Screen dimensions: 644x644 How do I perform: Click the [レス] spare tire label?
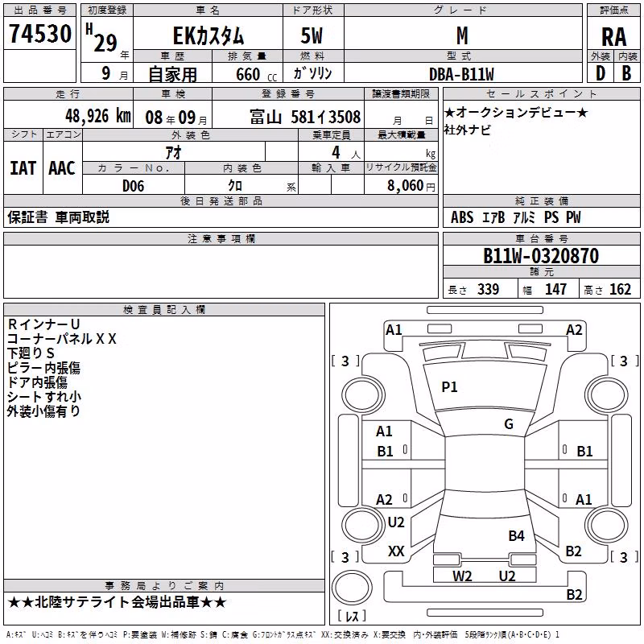click(x=352, y=616)
